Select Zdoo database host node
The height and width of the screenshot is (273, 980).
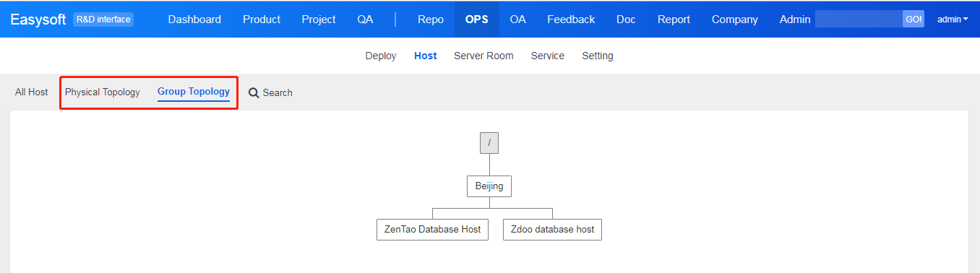click(552, 230)
